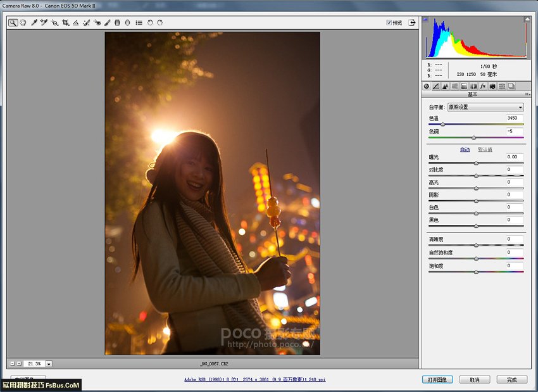
Task: Toggle full screen mode icon
Action: pyautogui.click(x=412, y=22)
